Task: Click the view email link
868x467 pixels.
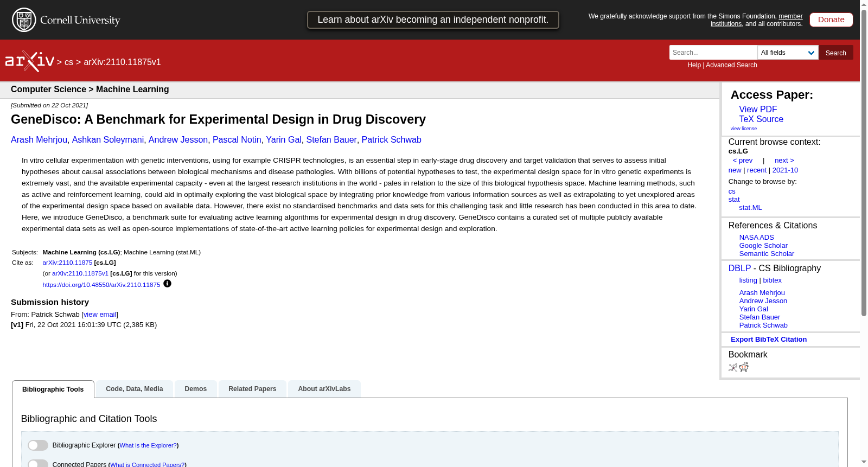Action: 100,315
